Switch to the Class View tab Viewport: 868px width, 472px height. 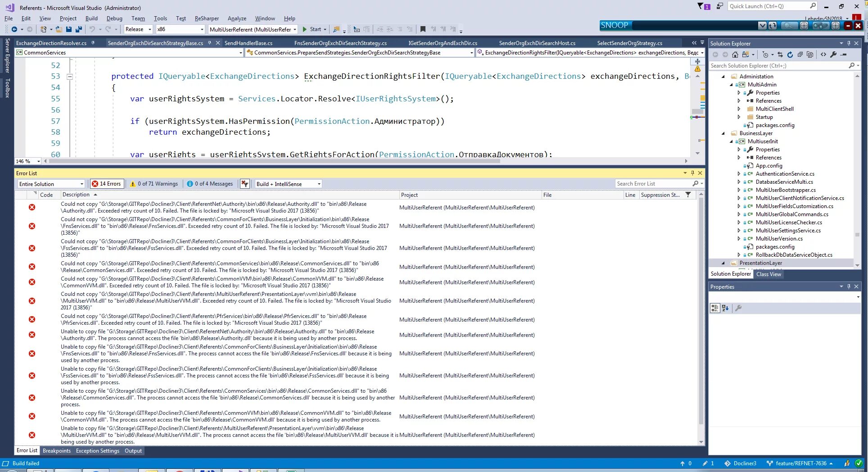point(769,274)
